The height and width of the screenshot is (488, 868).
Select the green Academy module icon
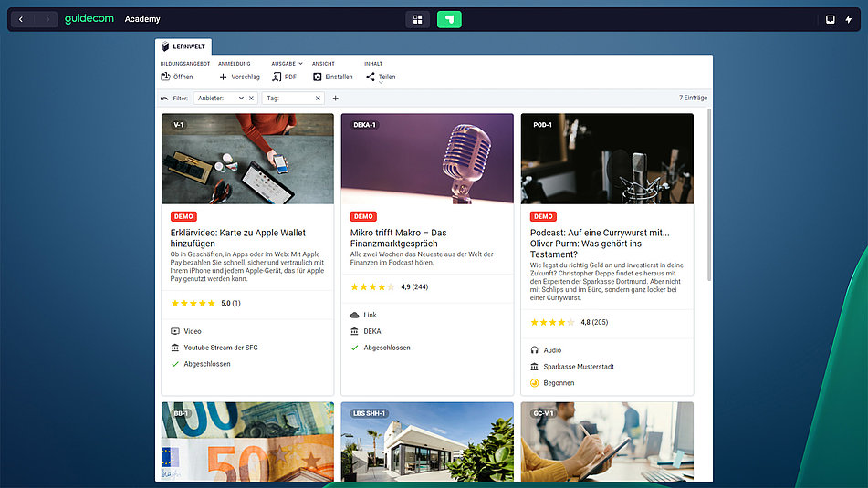(449, 19)
